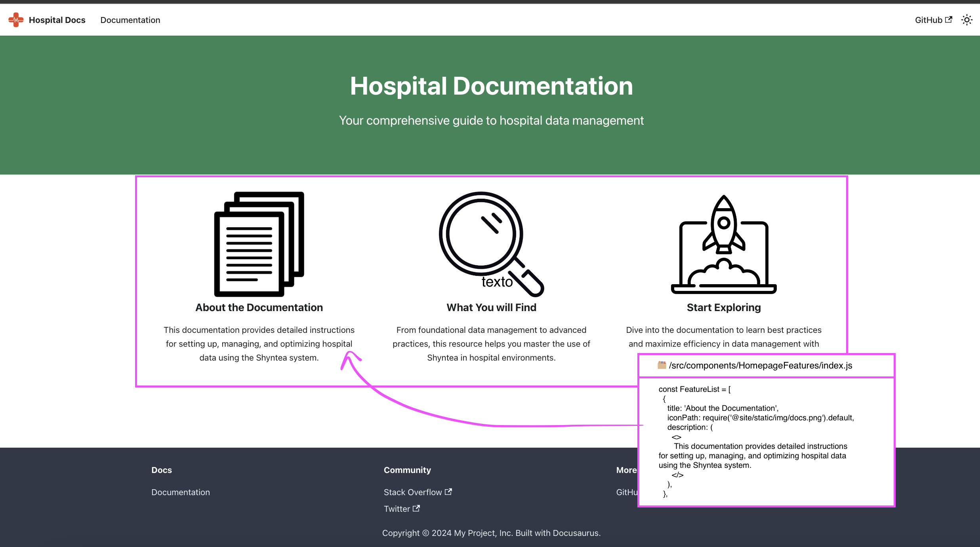This screenshot has width=980, height=547.
Task: Open the Hospital Docs home title
Action: click(x=57, y=20)
